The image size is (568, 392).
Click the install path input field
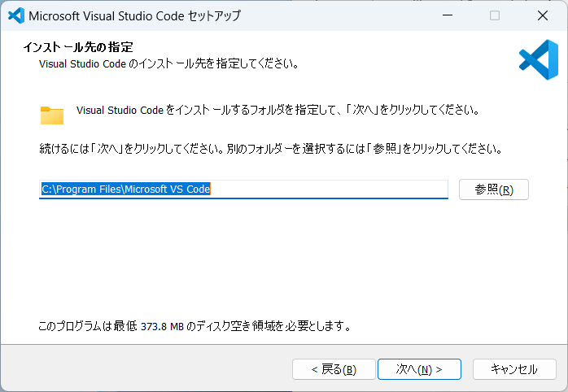243,189
